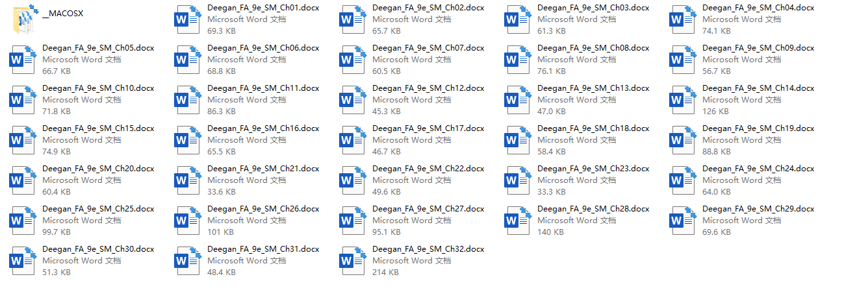
Task: Click the 99.7 KB size label
Action: 57,232
